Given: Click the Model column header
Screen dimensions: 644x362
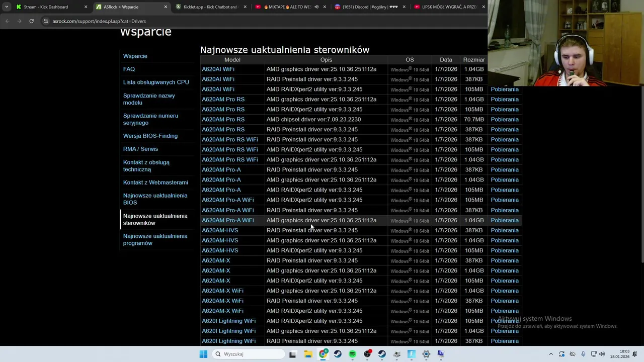Looking at the screenshot, I should tap(232, 59).
